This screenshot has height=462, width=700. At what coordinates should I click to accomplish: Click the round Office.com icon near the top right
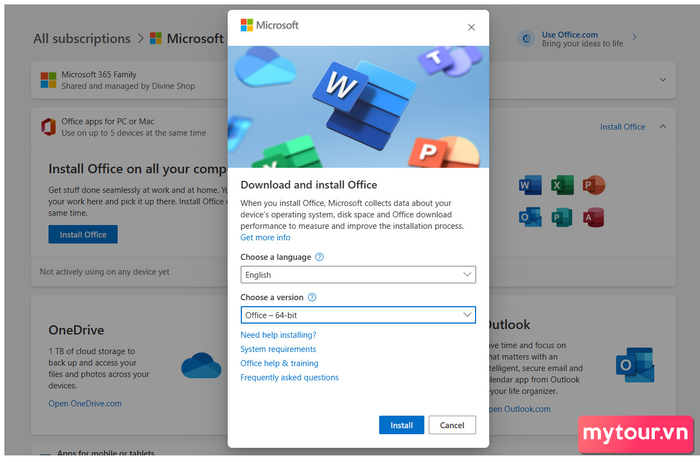coord(526,38)
